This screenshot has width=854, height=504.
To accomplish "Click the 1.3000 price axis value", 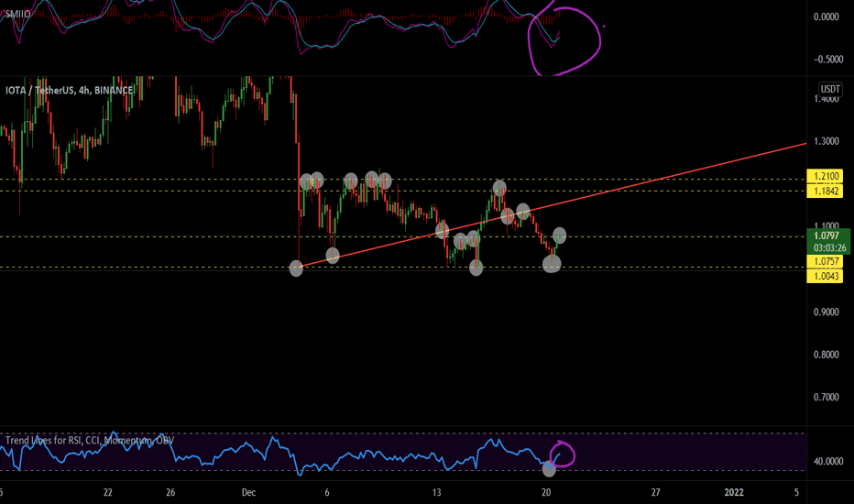I will (x=826, y=141).
